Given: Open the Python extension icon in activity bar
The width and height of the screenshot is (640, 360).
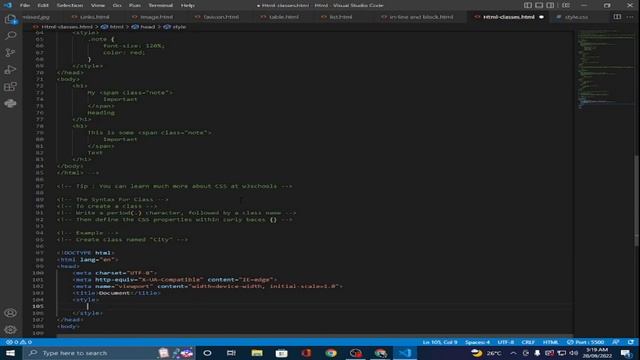Looking at the screenshot, I should 10,103.
